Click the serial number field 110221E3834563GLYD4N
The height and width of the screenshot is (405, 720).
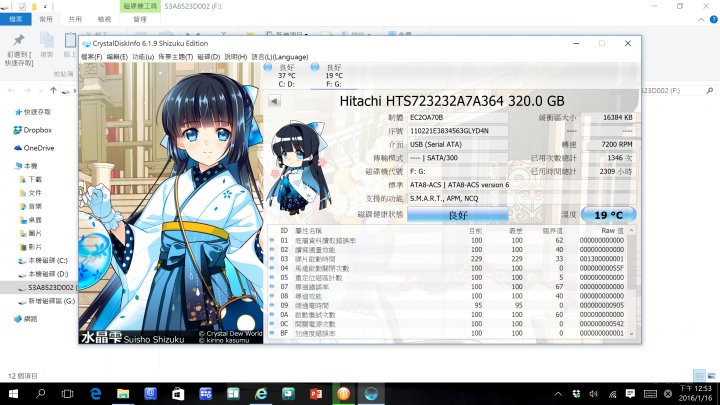[x=458, y=131]
